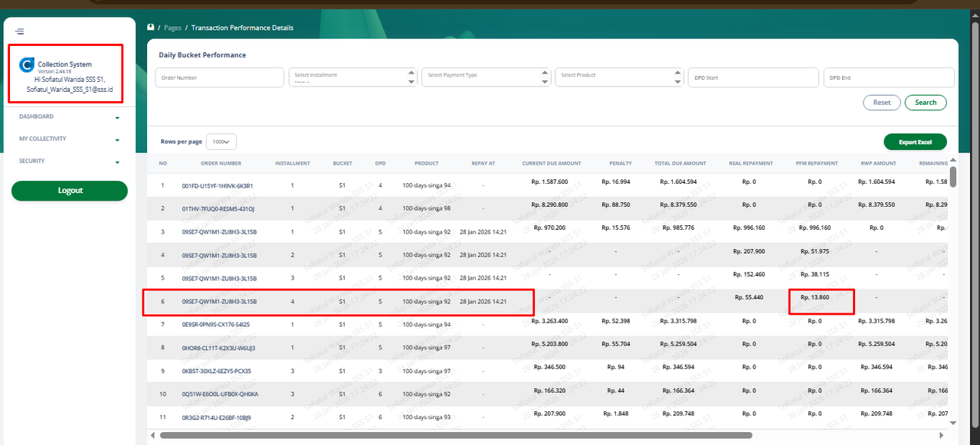The height and width of the screenshot is (445, 980).
Task: Click the BUCKET column header
Action: 343,163
